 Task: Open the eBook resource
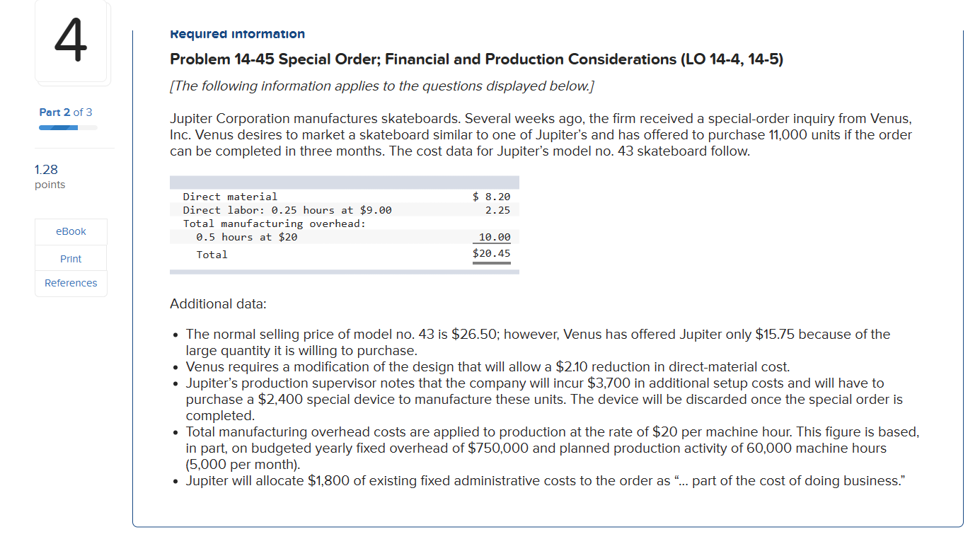70,231
